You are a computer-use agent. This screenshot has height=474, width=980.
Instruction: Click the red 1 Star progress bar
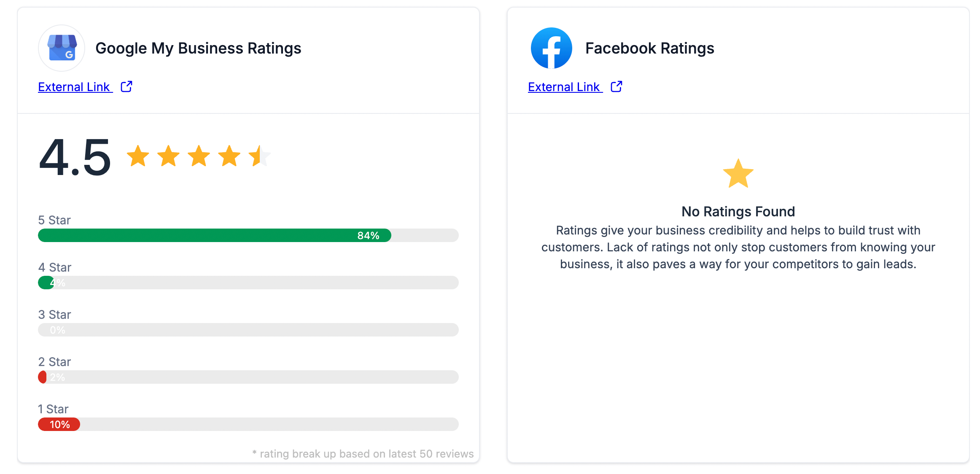point(59,424)
